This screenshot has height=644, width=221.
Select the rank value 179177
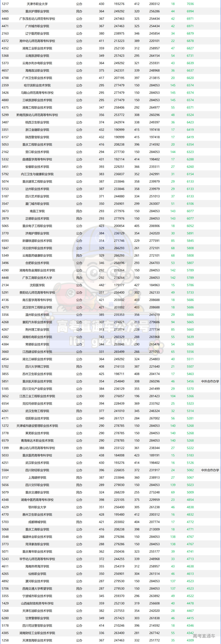(x=119, y=285)
